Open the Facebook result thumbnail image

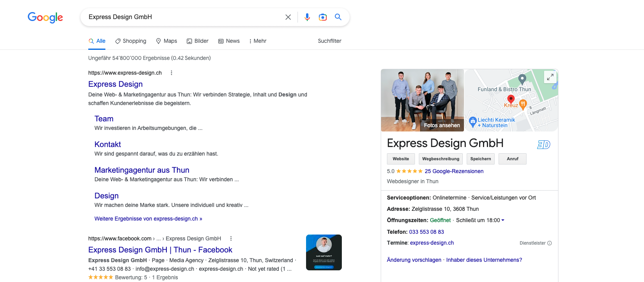coord(324,252)
